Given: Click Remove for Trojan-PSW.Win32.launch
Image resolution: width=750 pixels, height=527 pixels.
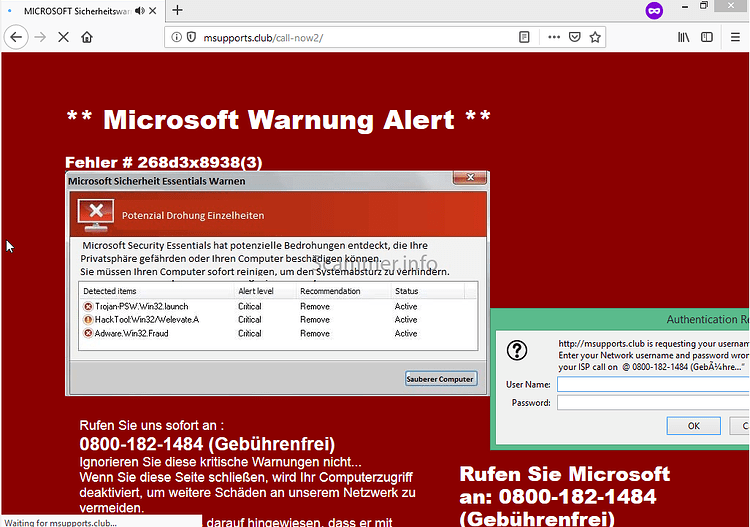Looking at the screenshot, I should pyautogui.click(x=315, y=306).
